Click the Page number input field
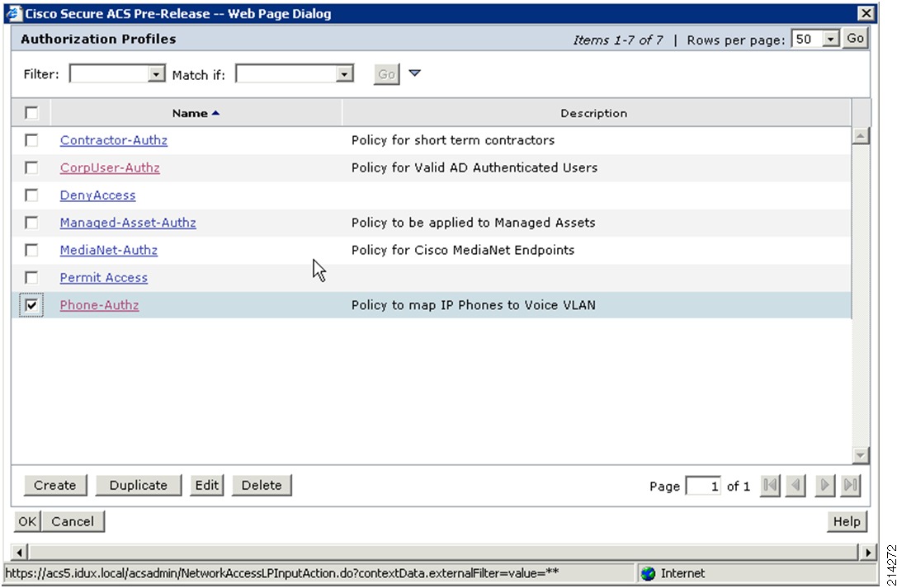This screenshot has width=897, height=588. point(703,486)
